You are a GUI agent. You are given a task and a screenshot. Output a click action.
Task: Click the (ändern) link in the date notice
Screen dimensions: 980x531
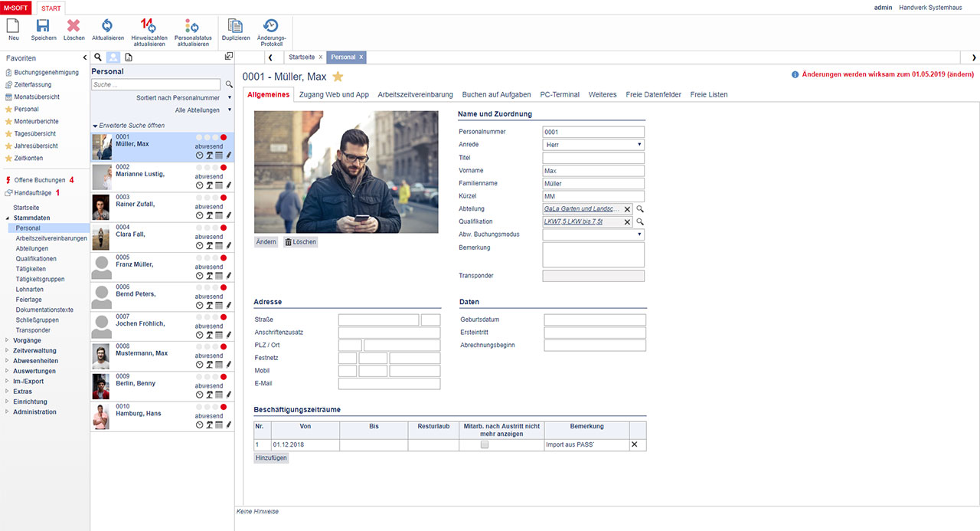coord(960,75)
